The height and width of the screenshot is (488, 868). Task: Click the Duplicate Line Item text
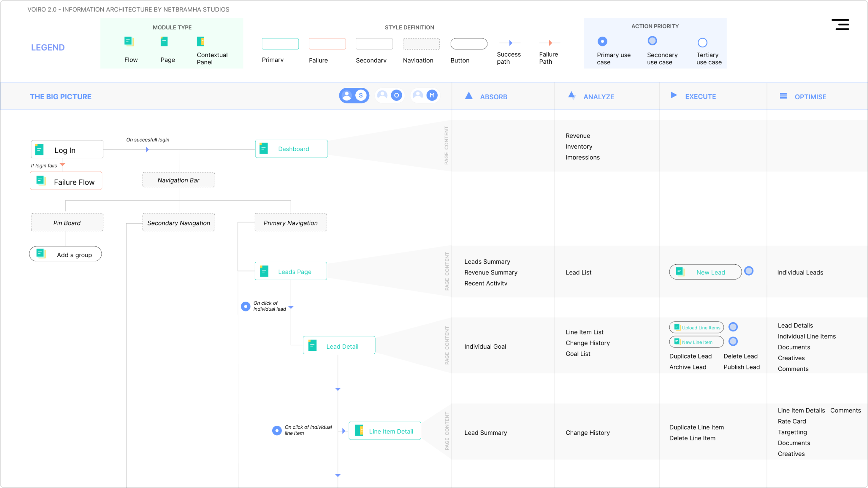point(696,428)
